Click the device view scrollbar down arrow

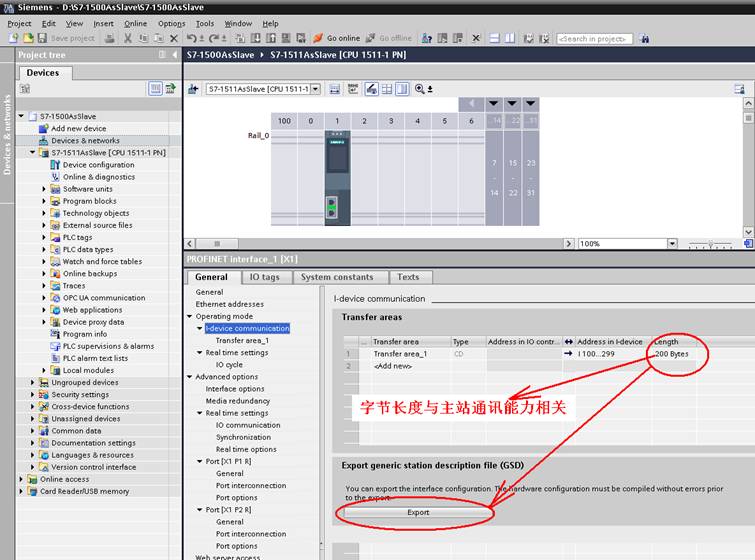point(748,231)
